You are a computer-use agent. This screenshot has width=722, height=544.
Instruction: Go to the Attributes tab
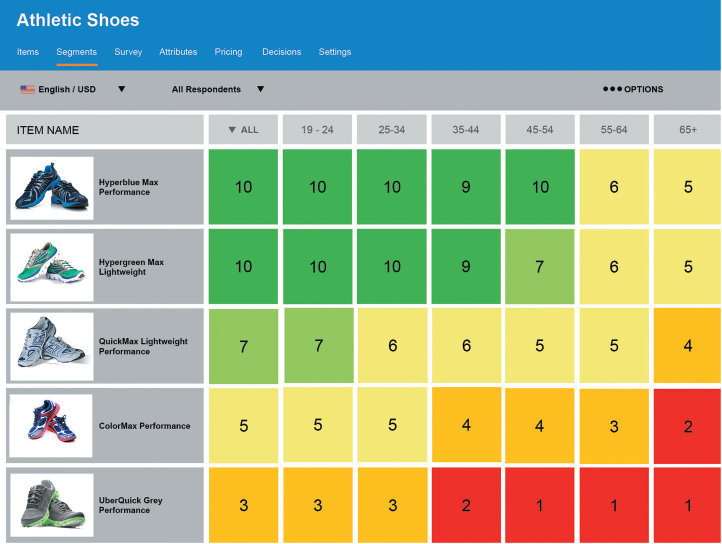coord(178,52)
